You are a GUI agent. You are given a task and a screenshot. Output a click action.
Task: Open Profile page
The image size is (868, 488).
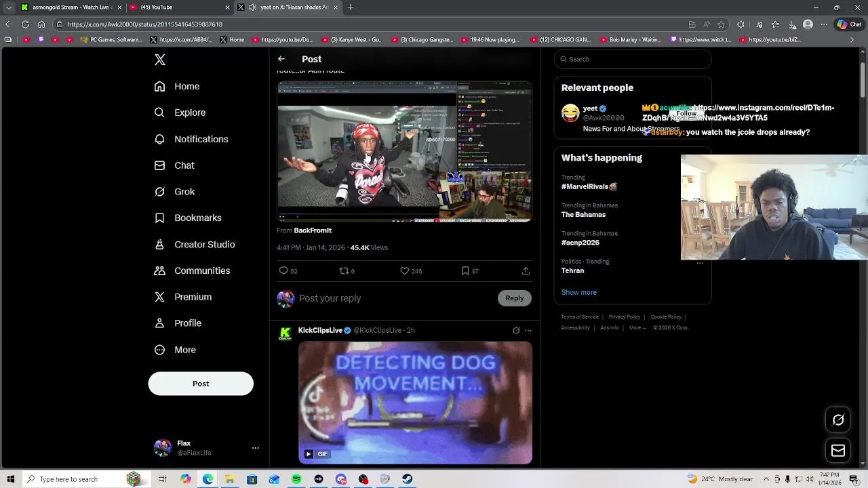(178, 323)
